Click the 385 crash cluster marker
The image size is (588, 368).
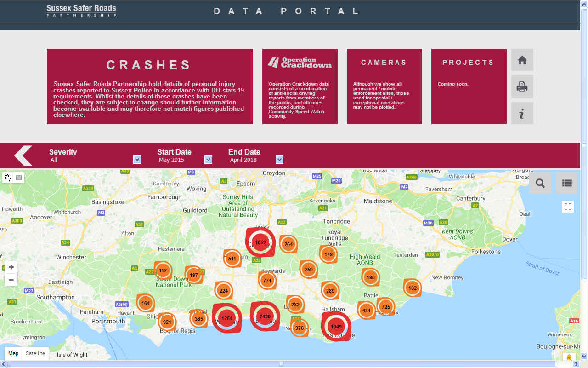pos(199,319)
